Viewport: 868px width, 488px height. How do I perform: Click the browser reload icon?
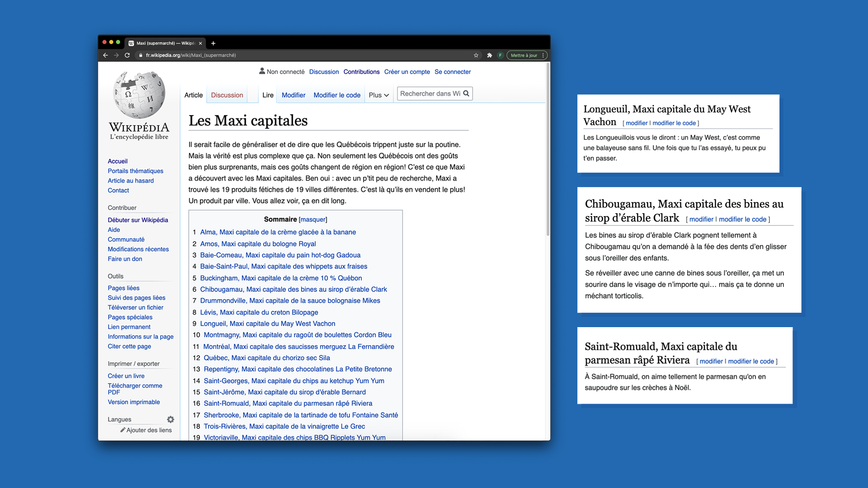[127, 55]
